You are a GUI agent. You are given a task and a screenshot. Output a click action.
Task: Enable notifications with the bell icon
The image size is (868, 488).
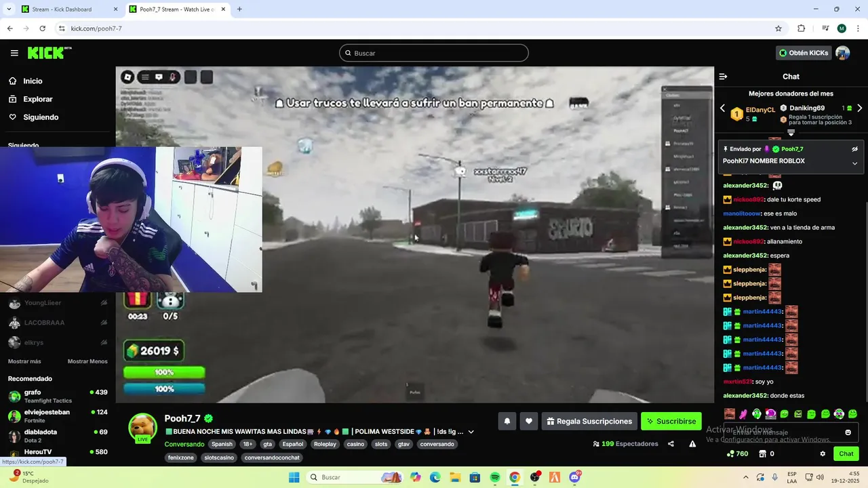(x=507, y=421)
